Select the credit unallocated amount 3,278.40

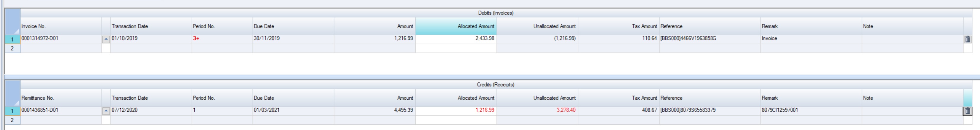[537, 110]
